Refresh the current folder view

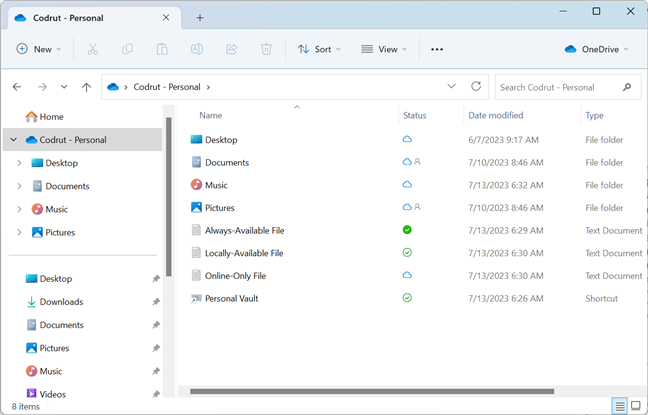click(476, 87)
